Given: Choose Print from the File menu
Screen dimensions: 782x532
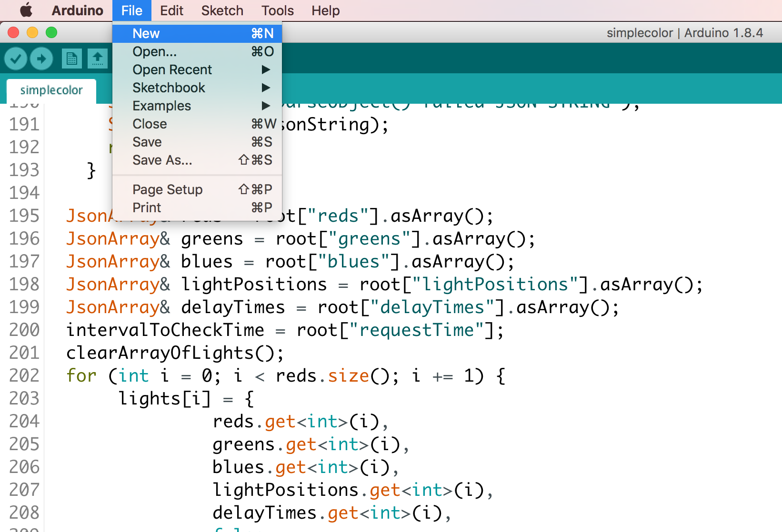Looking at the screenshot, I should 197,207.
